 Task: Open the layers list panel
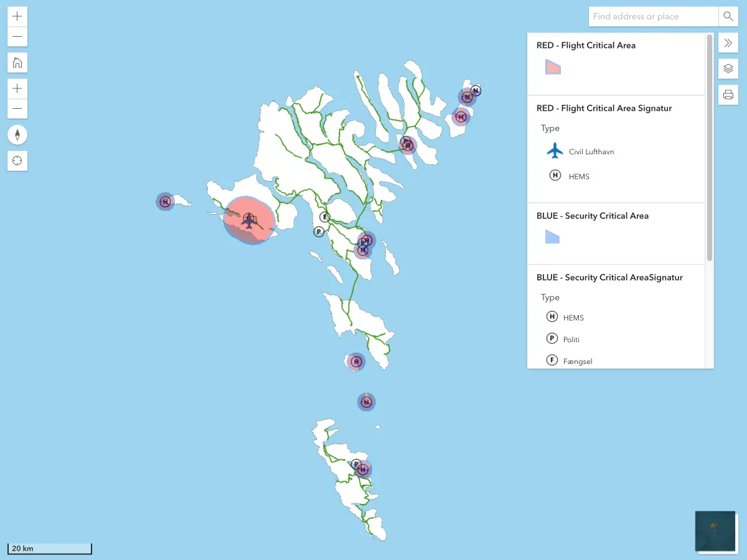[728, 68]
